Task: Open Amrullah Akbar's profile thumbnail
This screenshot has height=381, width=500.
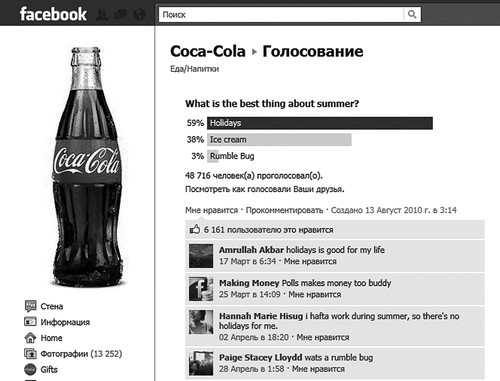Action: [201, 256]
